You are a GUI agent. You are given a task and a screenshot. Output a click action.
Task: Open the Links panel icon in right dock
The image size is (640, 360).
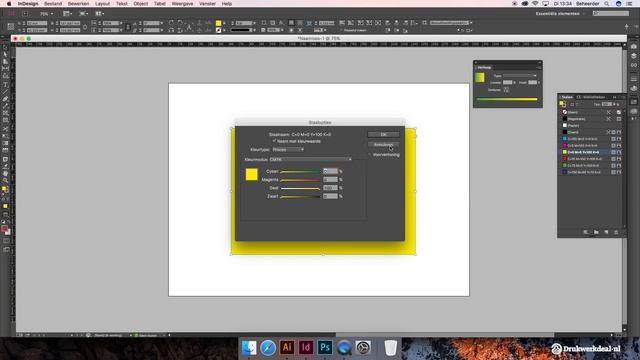pos(633,65)
